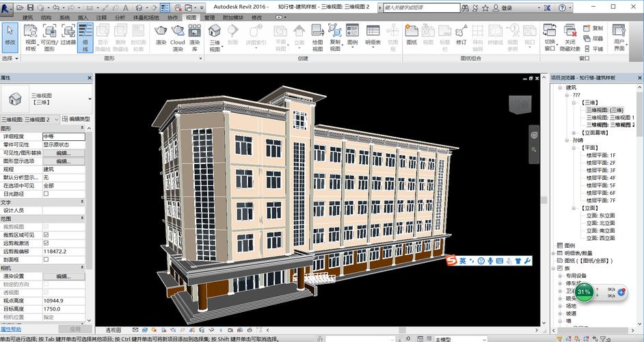Viewport: 644px width, 342px height.
Task: Toggle the 细线 (Thin Lines) button
Action: (x=85, y=38)
